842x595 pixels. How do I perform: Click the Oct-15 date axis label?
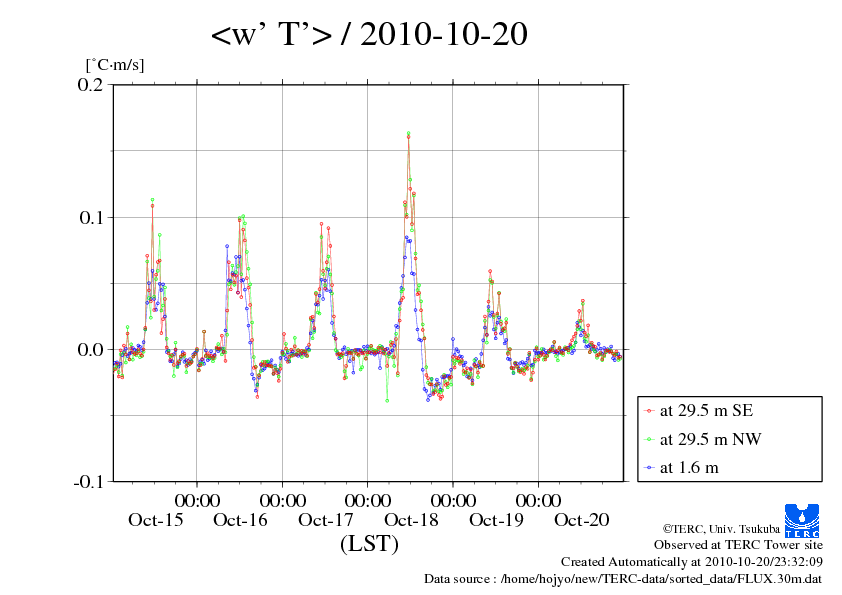coord(156,520)
